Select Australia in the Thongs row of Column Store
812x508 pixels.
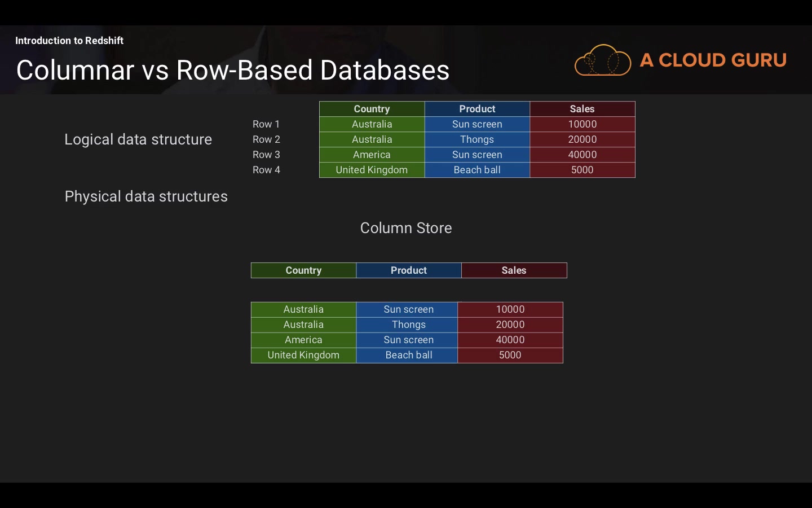click(x=304, y=325)
